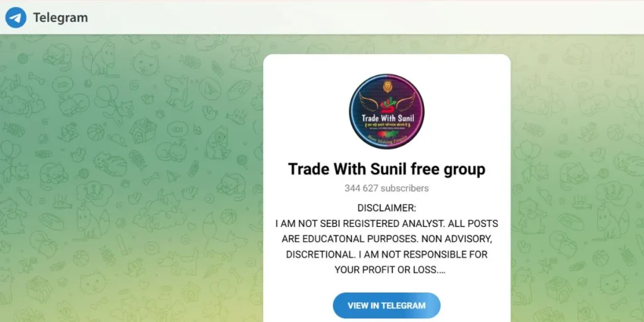The image size is (644, 322).
Task: Click the 'NOT SEBI REGISTERED ANALYST' line
Action: tap(387, 224)
